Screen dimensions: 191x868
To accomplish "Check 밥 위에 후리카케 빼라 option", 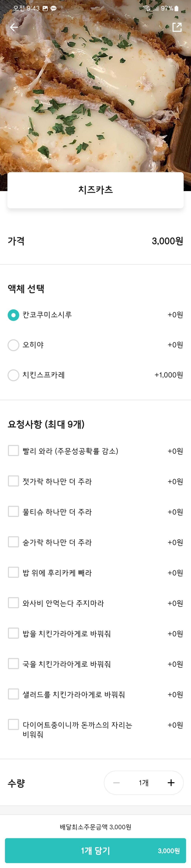I will click(x=14, y=572).
